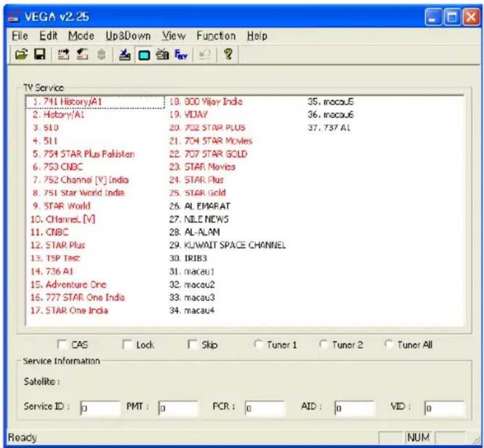Select channel 3. 510
This screenshot has width=484, height=448.
pos(45,128)
